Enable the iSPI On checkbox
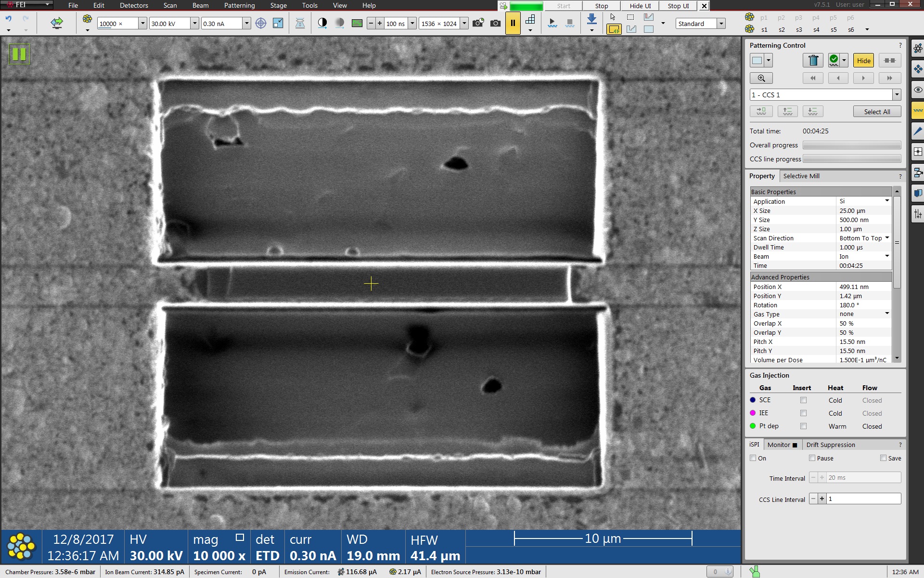 tap(753, 458)
